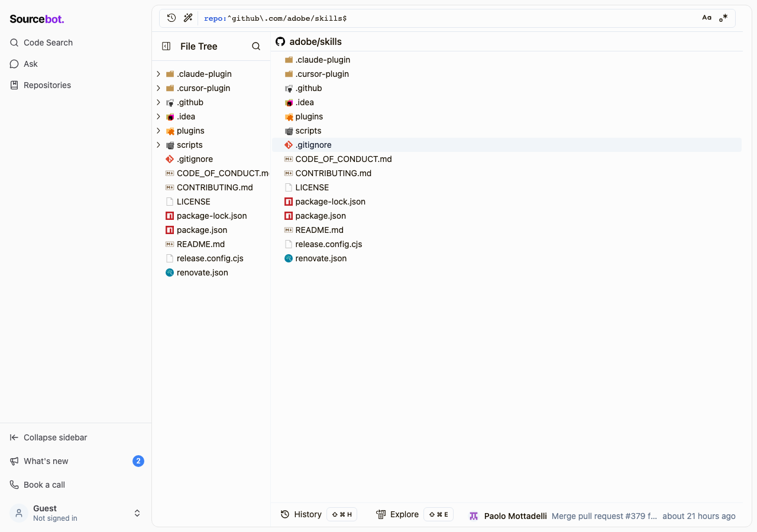Search files in the File Tree
The image size is (757, 532).
256,46
